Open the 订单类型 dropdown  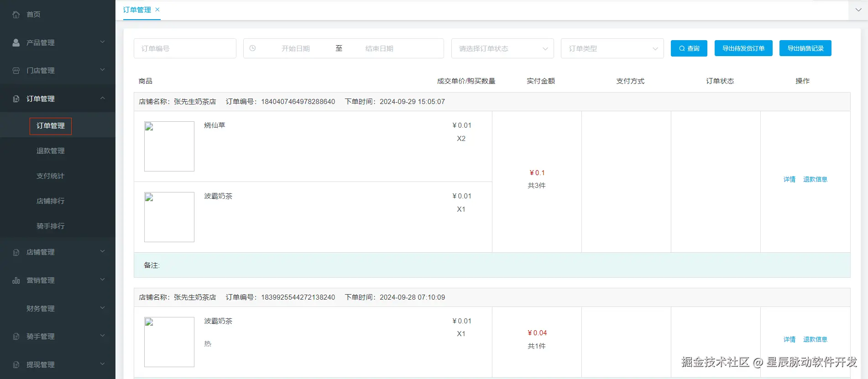[x=612, y=48]
